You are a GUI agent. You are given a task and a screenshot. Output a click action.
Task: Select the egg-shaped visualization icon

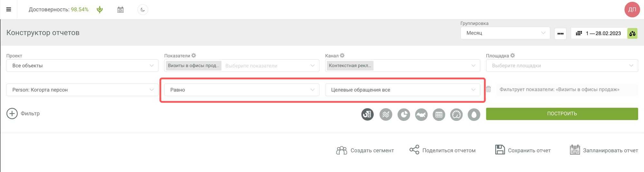coord(474,114)
